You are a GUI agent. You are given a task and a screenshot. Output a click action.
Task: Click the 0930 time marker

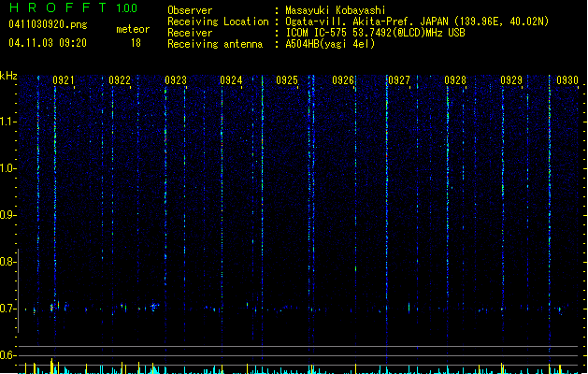point(567,80)
